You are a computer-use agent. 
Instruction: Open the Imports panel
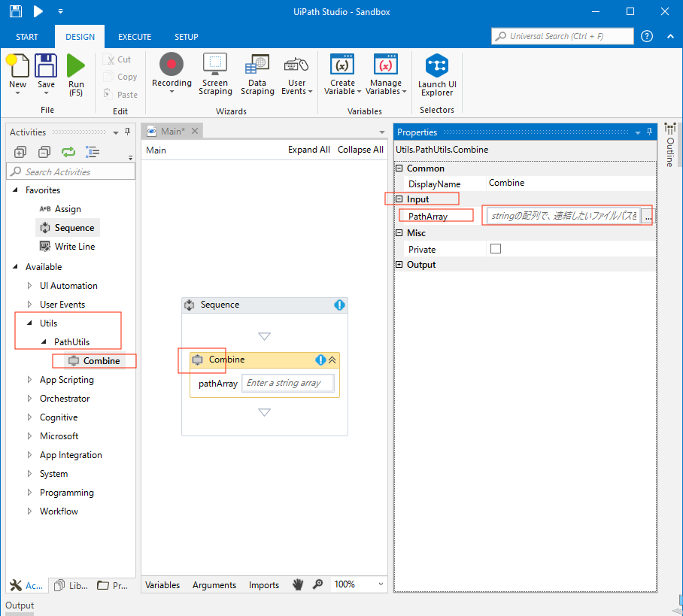click(264, 585)
